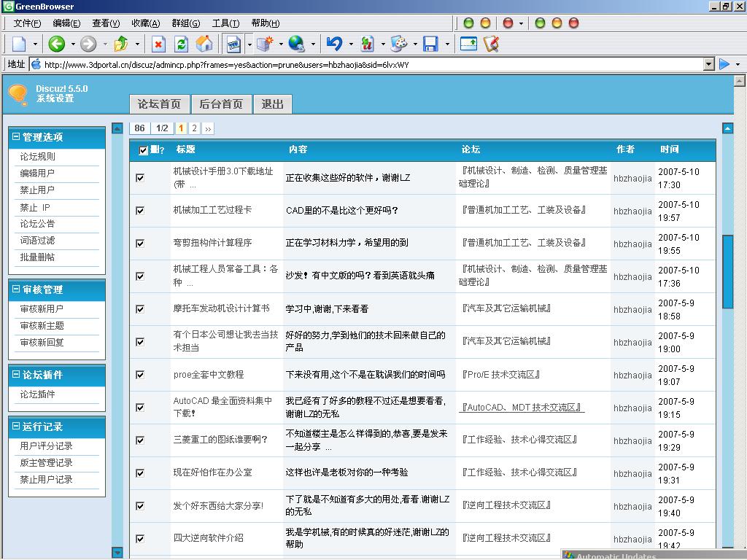The height and width of the screenshot is (560, 747).
Task: Collapse the 运行记录 sidebar section
Action: (16, 426)
